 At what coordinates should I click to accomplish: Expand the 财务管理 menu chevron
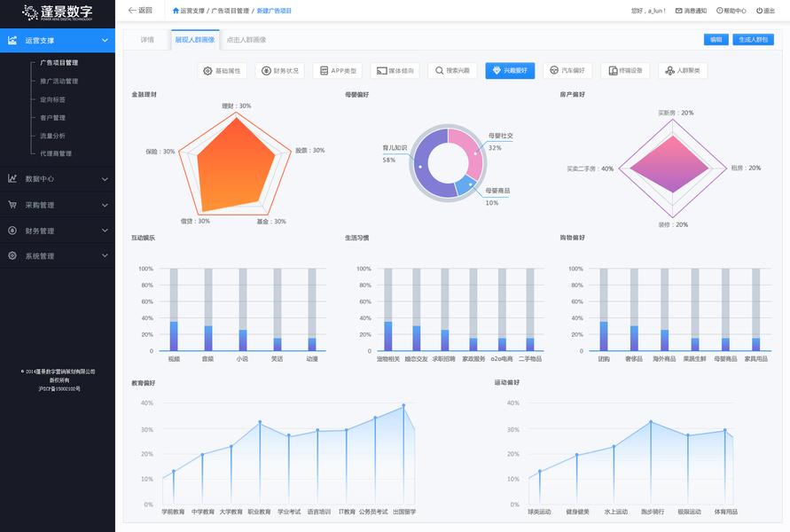pos(105,231)
